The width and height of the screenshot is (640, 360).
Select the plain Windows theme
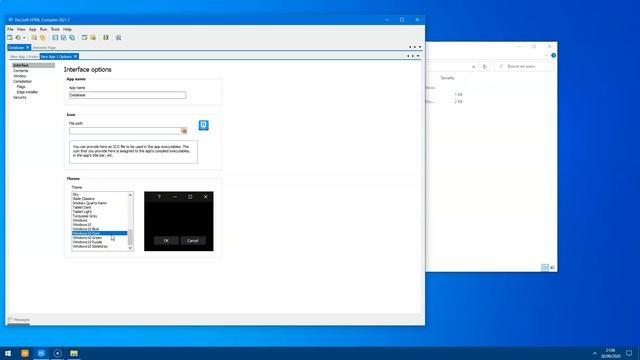tap(80, 220)
